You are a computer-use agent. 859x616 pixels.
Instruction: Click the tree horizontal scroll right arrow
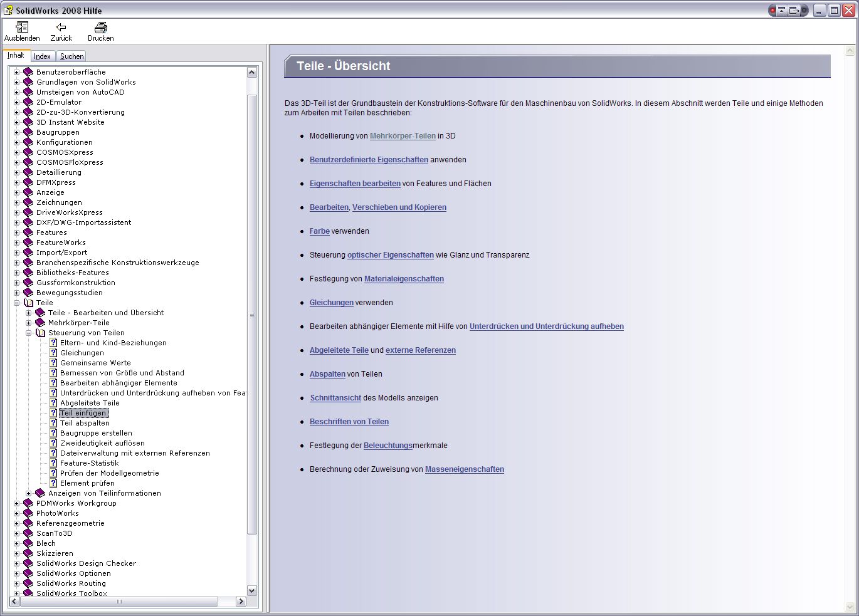(x=241, y=602)
